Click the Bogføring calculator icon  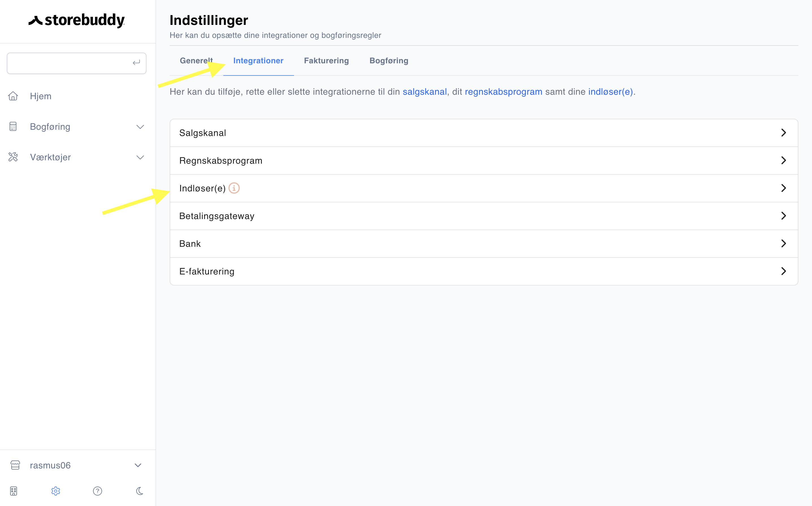(13, 127)
